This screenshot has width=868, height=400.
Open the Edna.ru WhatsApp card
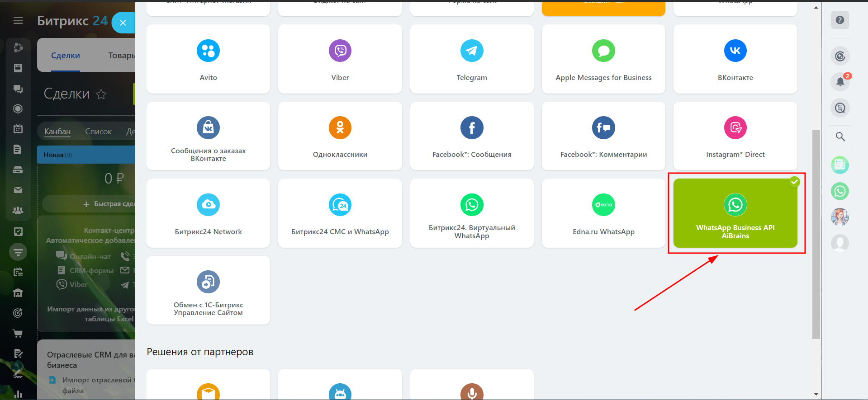click(603, 213)
